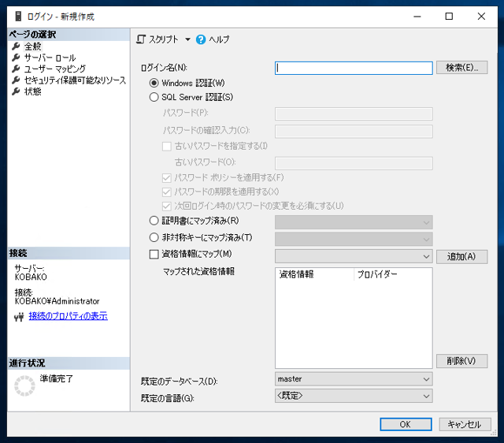Click the wrench icon beside 全般

(x=16, y=47)
